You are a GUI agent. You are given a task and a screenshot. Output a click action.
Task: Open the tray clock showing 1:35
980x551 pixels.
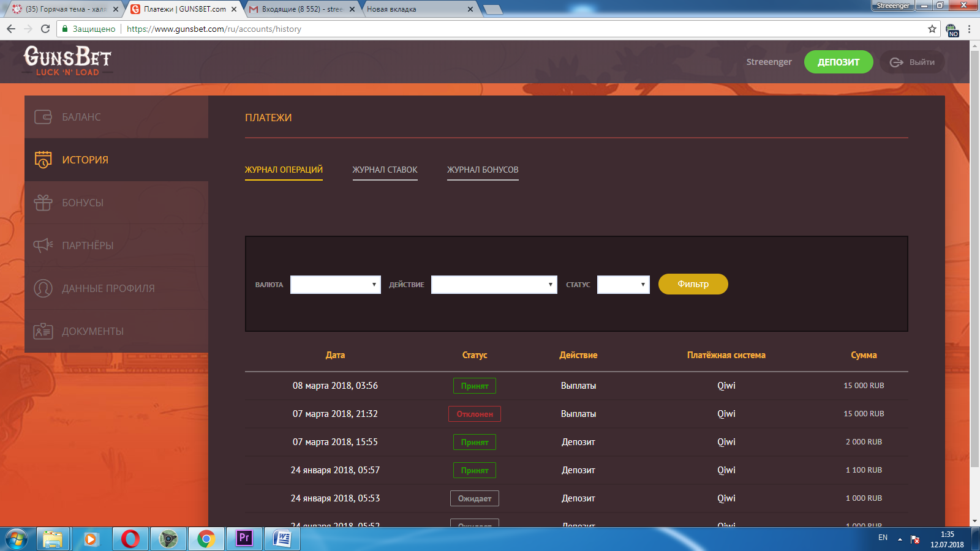(947, 539)
